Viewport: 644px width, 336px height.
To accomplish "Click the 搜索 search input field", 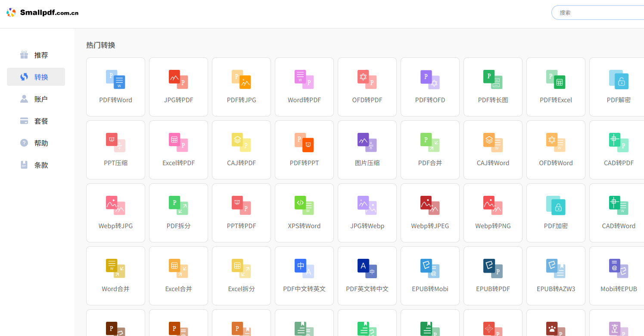I will pyautogui.click(x=599, y=13).
